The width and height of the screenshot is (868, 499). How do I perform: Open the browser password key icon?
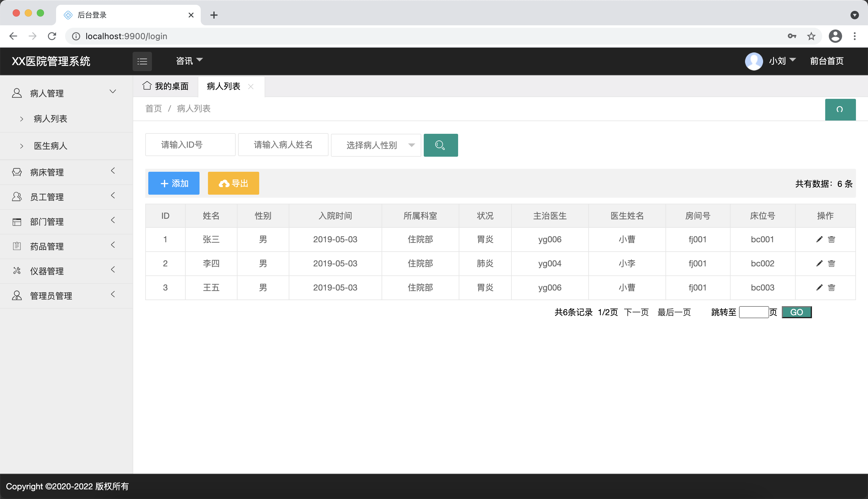pyautogui.click(x=792, y=36)
